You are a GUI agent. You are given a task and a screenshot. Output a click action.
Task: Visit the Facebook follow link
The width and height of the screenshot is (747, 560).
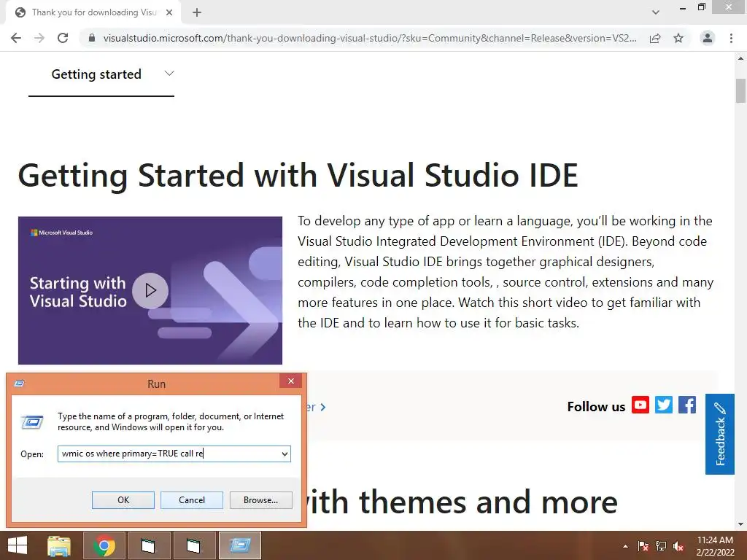(x=687, y=405)
